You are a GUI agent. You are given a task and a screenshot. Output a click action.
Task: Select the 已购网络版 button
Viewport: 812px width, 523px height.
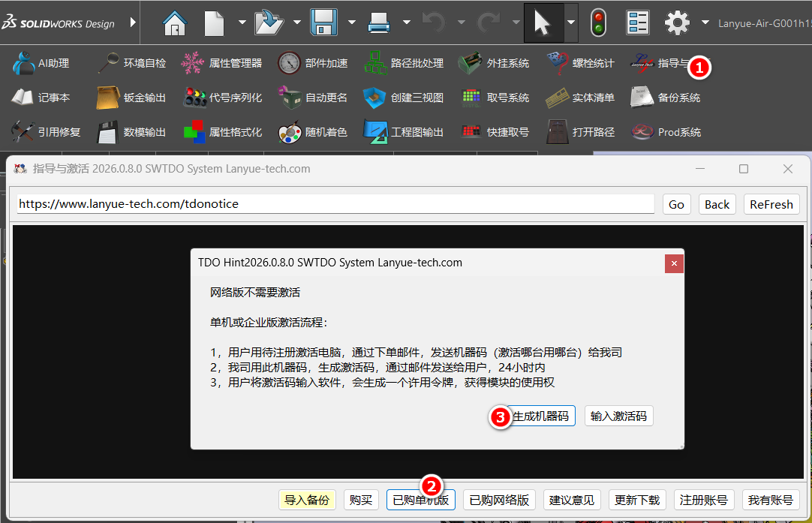click(x=499, y=500)
